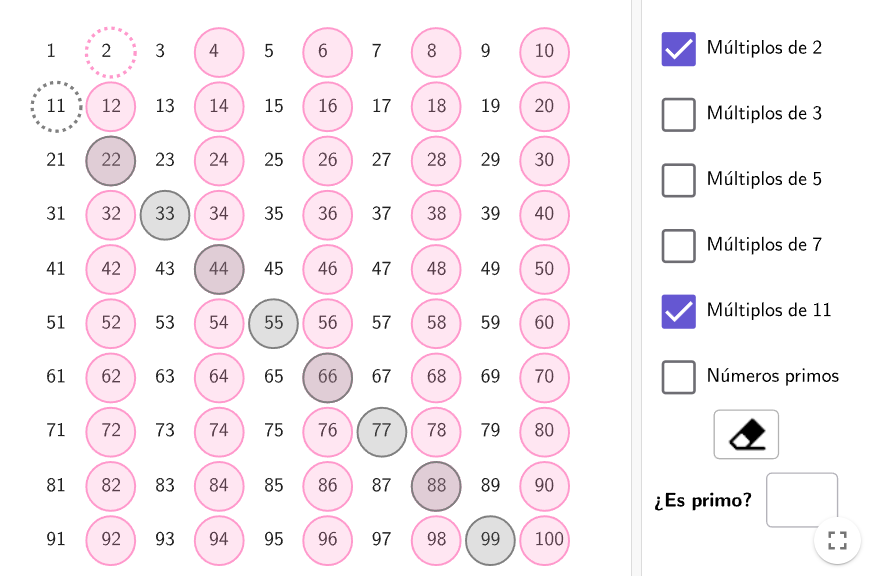
Task: Click the shaded circle for 66
Action: (x=327, y=377)
